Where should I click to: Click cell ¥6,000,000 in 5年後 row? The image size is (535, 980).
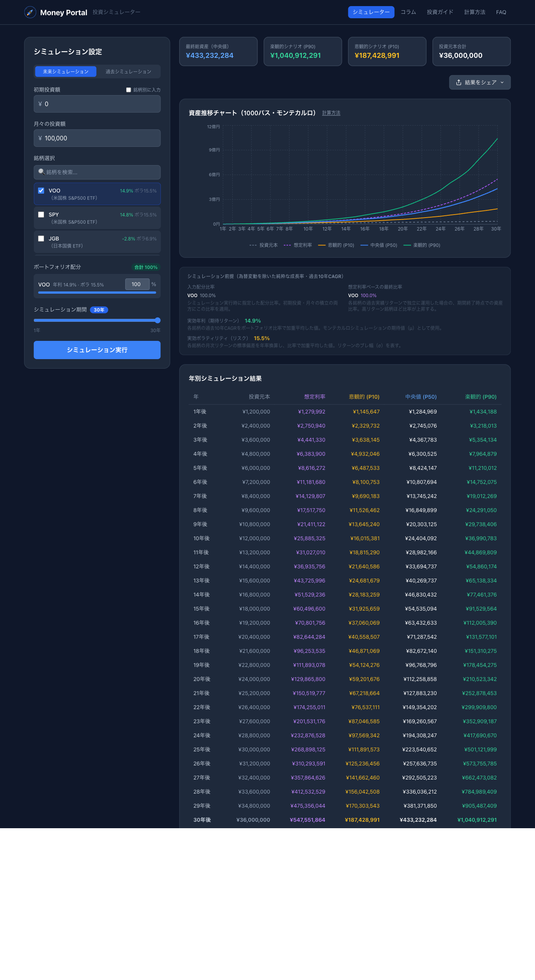[x=256, y=468]
